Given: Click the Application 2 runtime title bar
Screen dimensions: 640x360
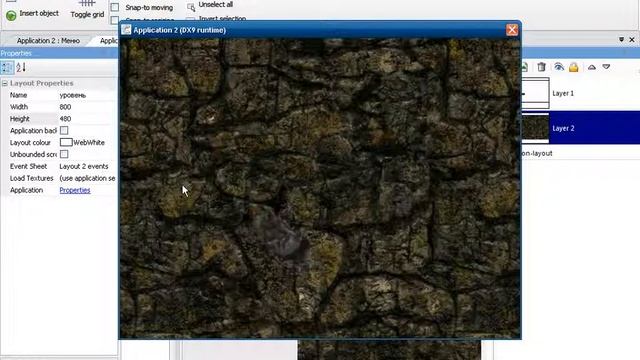Looking at the screenshot, I should click(x=320, y=30).
